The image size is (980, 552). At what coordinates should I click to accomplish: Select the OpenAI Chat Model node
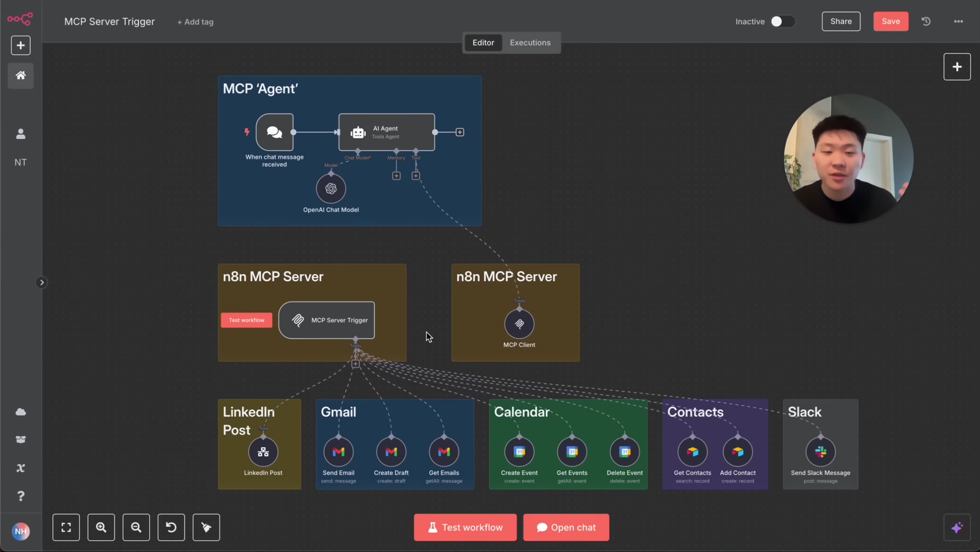(x=331, y=189)
